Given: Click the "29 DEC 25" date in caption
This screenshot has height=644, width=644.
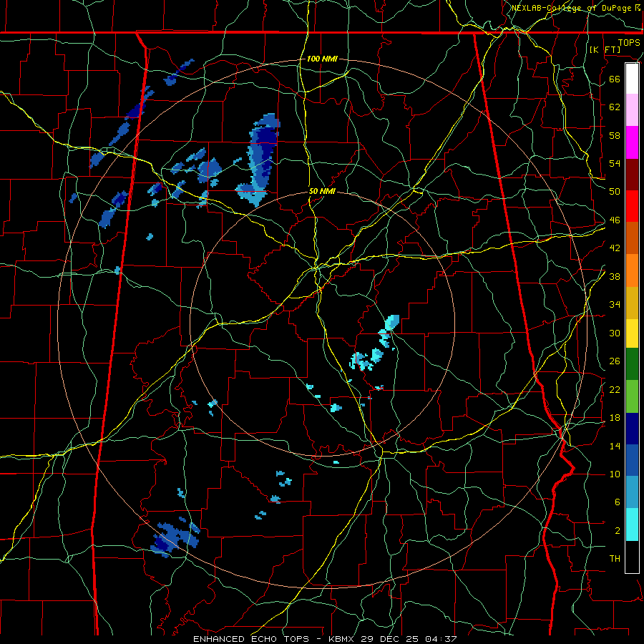Looking at the screenshot, I should click(x=389, y=639).
